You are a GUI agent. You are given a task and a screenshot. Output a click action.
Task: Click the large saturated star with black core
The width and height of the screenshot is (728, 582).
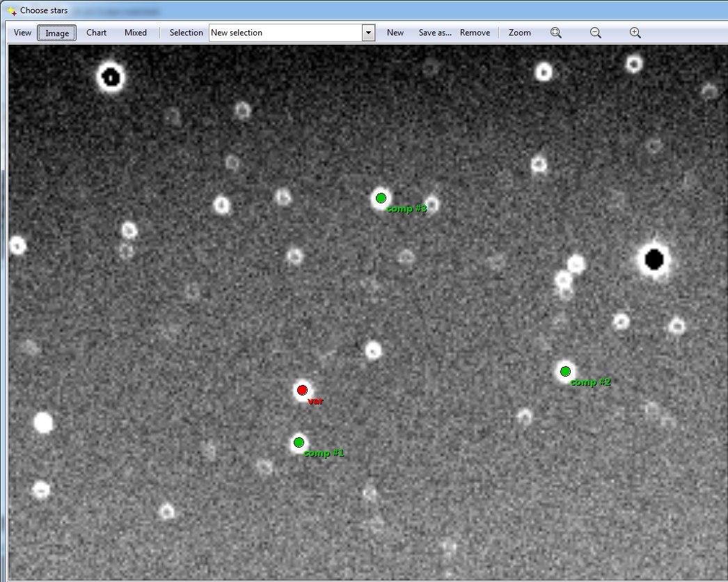coord(654,260)
